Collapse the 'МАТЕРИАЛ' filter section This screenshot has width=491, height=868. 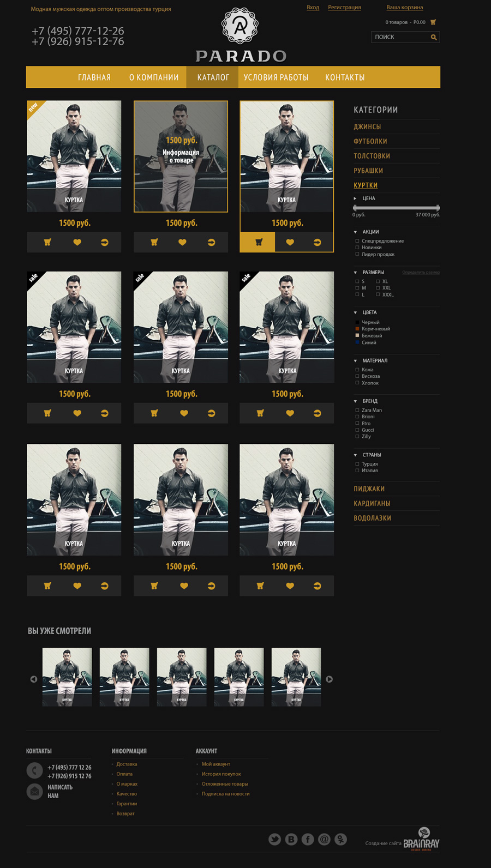(x=355, y=360)
